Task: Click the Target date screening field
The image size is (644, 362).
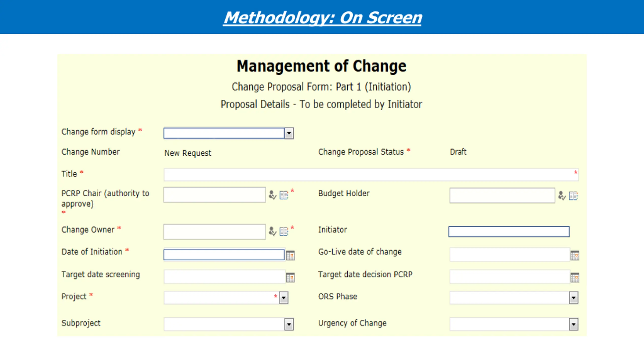Action: click(x=224, y=277)
